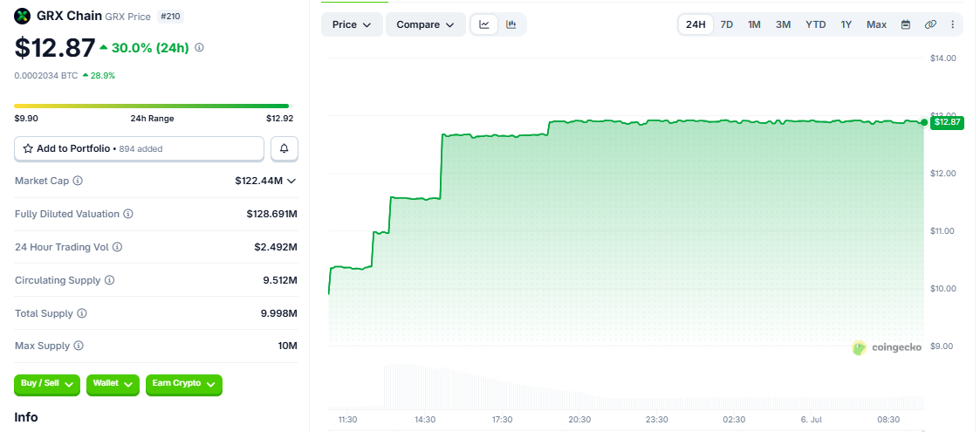Click the Max Supply info icon
The image size is (980, 432).
click(79, 346)
